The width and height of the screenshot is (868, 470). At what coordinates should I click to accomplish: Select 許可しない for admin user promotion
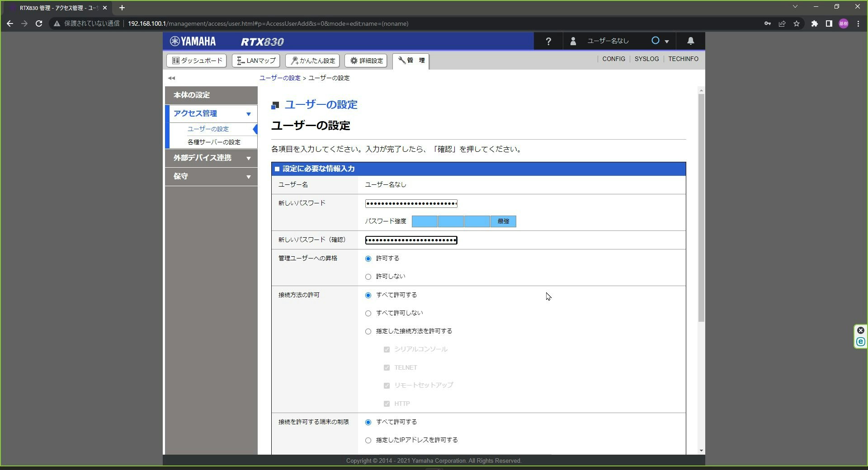click(368, 277)
